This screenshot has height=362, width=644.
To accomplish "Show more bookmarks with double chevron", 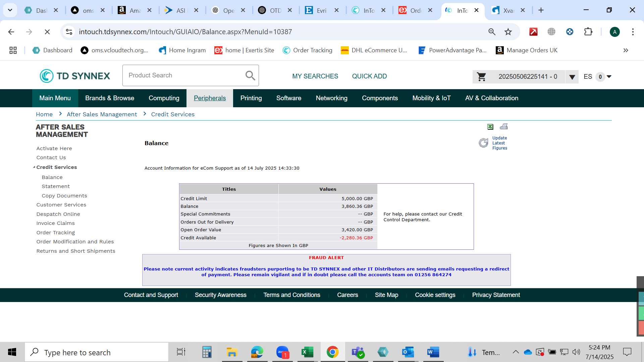I will click(626, 50).
